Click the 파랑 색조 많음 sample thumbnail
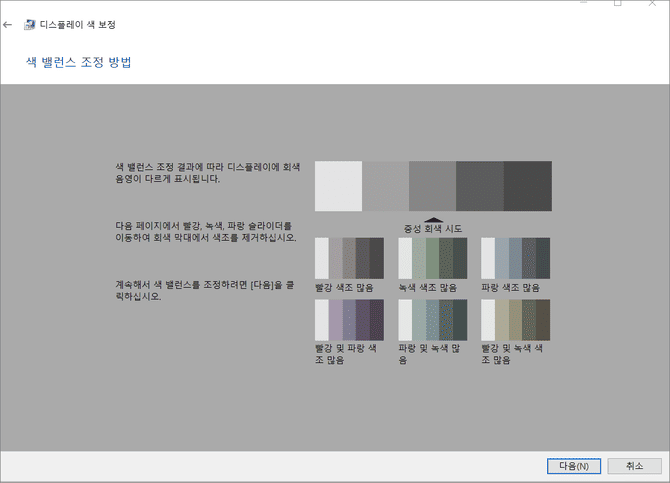Viewport: 670px width, 483px height. coord(515,258)
